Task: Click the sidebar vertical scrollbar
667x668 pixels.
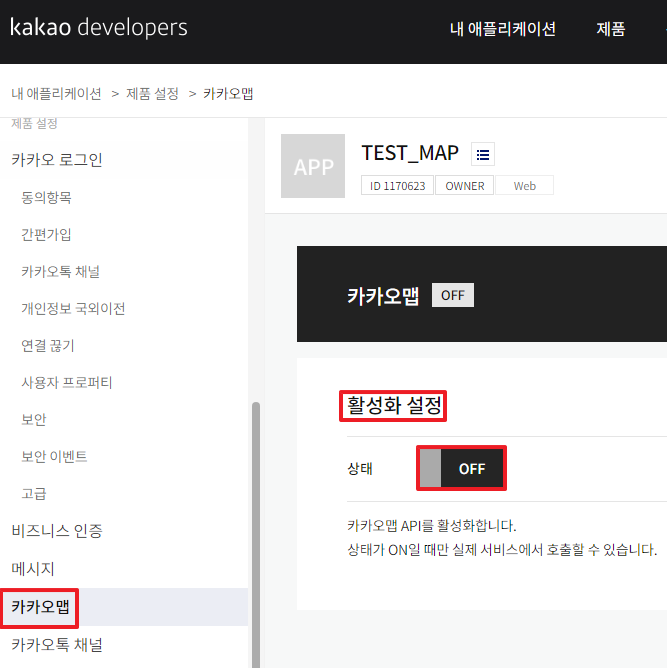Action: (256, 535)
